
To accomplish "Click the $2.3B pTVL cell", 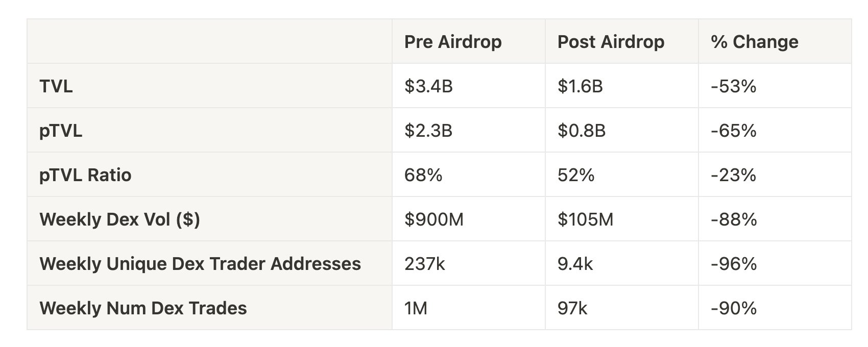I will [x=428, y=131].
